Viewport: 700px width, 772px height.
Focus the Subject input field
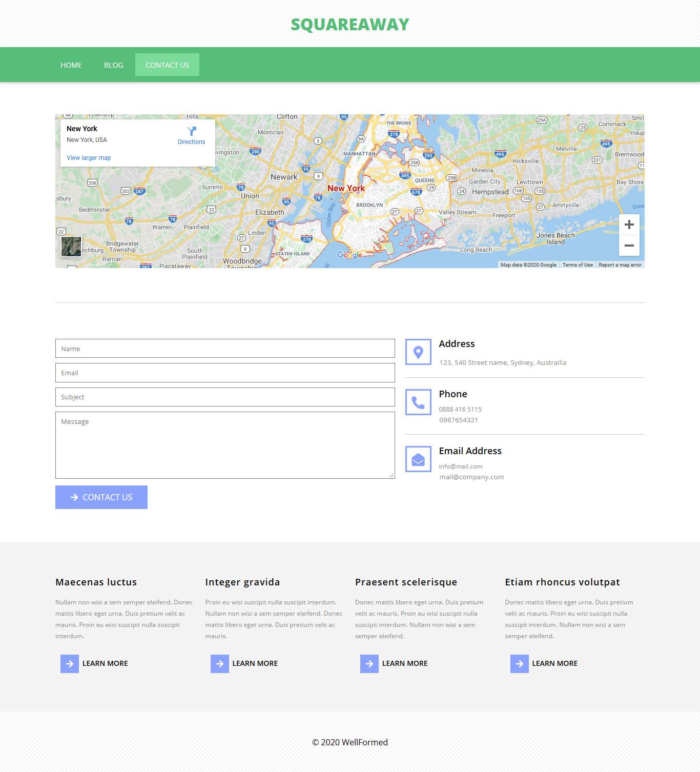[x=225, y=397]
